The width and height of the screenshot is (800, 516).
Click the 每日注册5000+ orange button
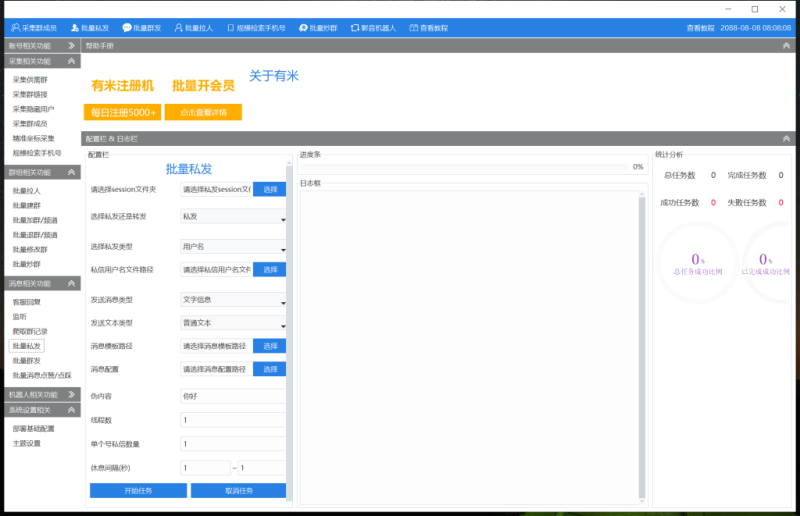(122, 112)
